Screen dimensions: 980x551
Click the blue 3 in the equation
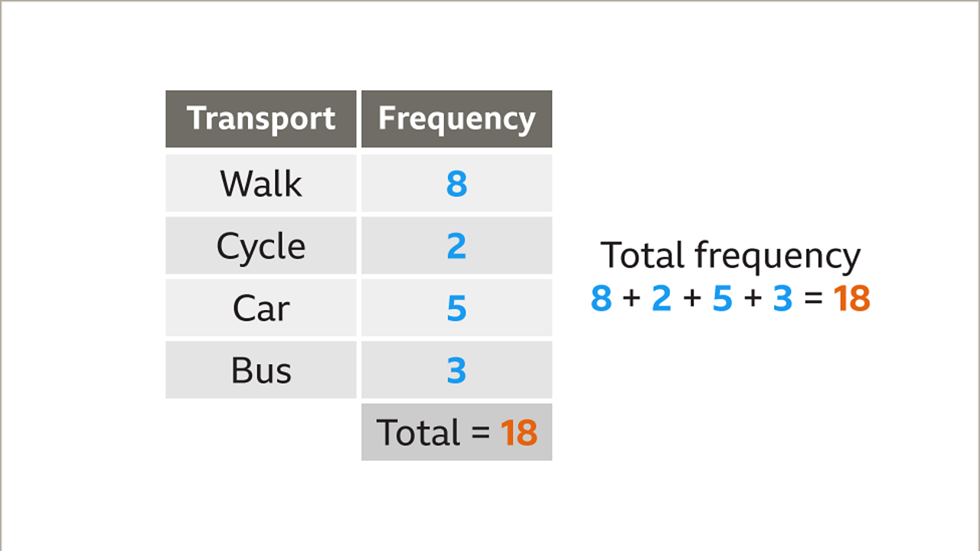tap(782, 298)
